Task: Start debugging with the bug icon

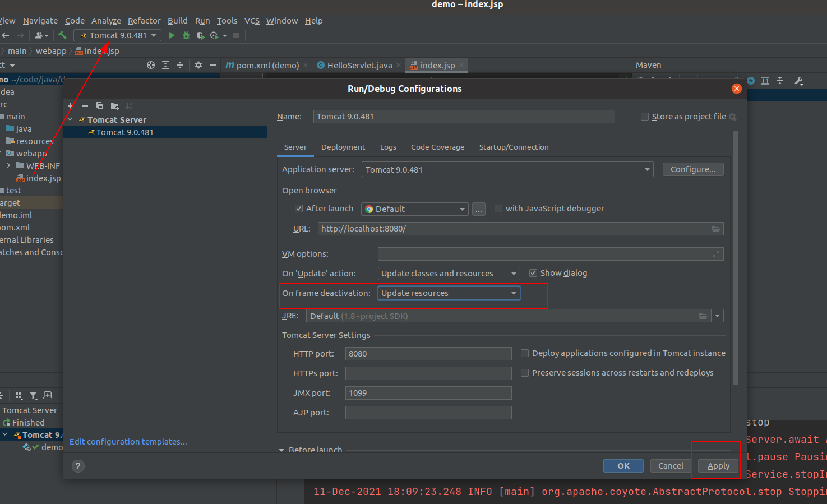Action: (186, 35)
